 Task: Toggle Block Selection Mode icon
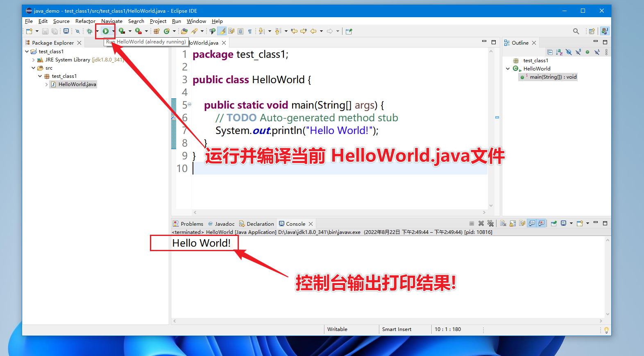click(240, 31)
